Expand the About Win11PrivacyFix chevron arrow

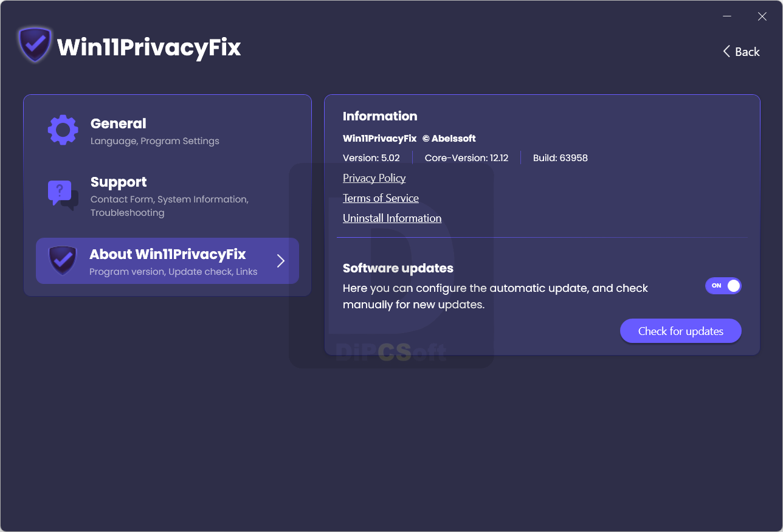coord(281,261)
